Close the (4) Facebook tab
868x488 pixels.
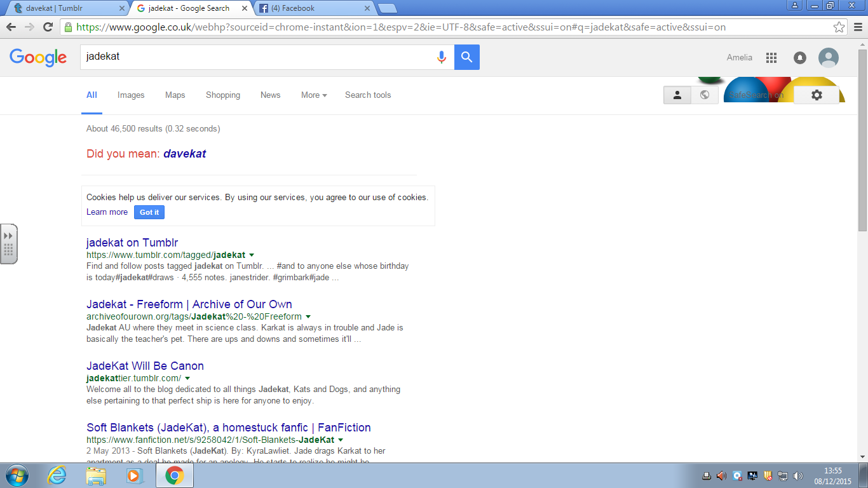367,8
